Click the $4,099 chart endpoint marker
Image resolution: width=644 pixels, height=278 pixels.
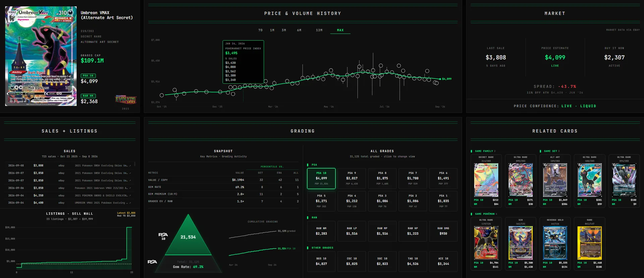(440, 79)
